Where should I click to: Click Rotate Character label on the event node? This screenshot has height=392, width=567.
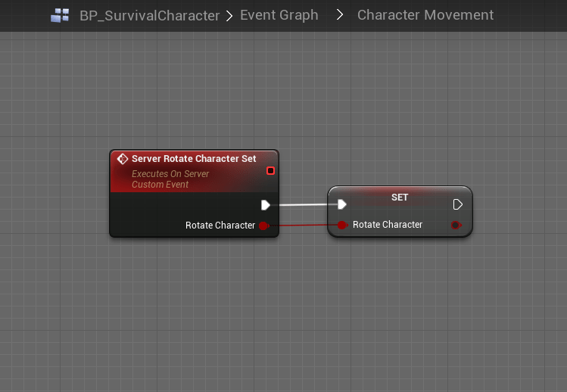[220, 226]
